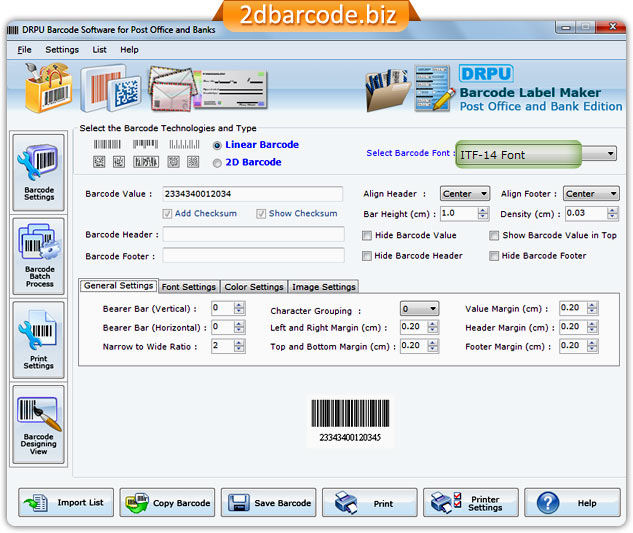
Task: Click the Import List button label
Action: tap(80, 503)
